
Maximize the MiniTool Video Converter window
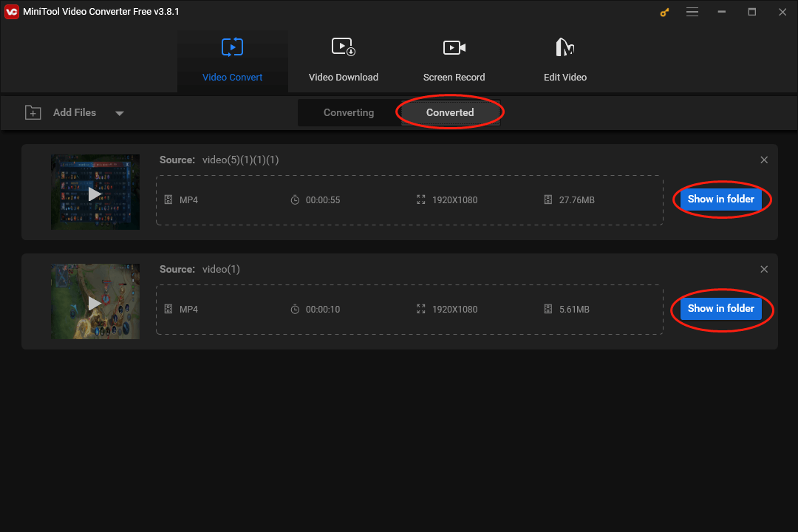751,12
